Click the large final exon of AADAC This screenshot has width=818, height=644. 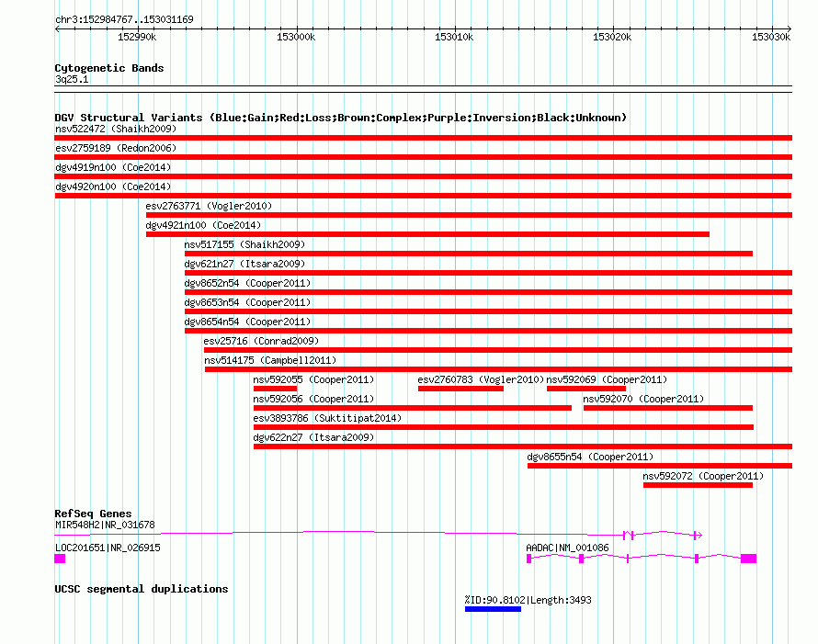749,559
